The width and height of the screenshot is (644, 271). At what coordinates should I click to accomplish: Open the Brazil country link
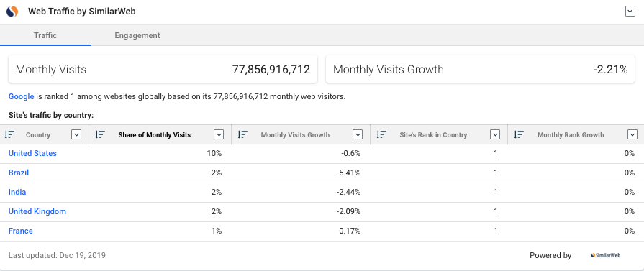pyautogui.click(x=19, y=173)
